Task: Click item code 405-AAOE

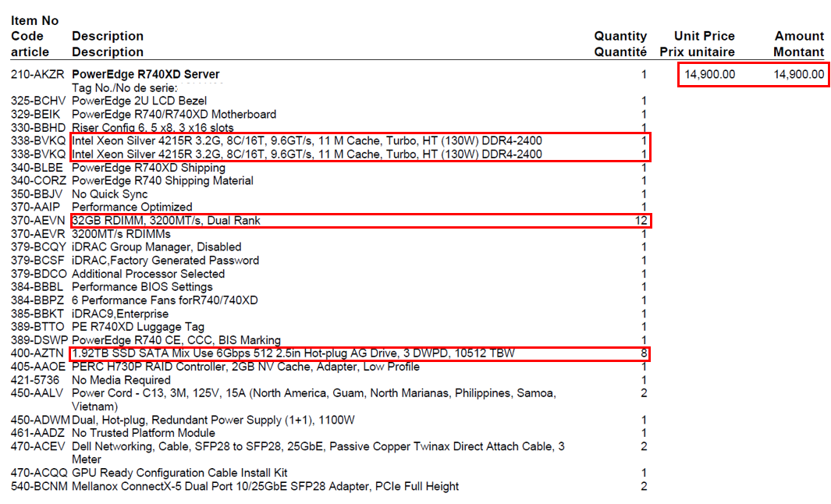Action: 38,367
